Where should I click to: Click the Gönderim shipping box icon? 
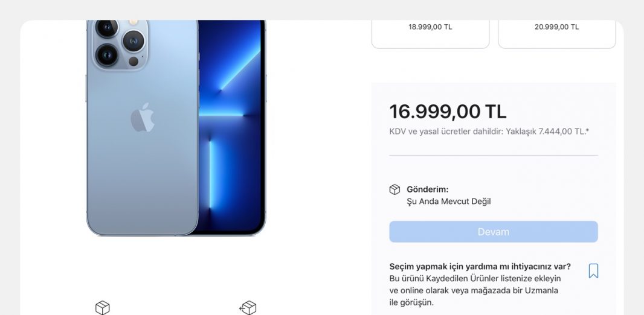394,189
